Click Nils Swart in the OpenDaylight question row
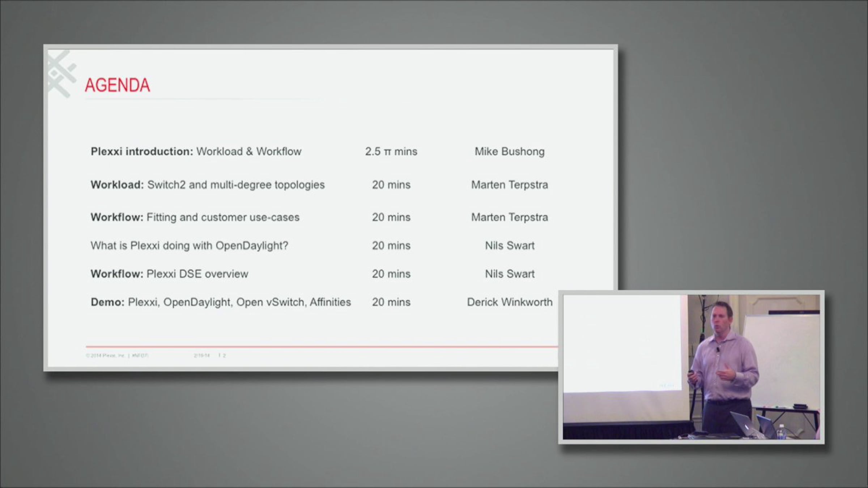868x488 pixels. click(510, 245)
